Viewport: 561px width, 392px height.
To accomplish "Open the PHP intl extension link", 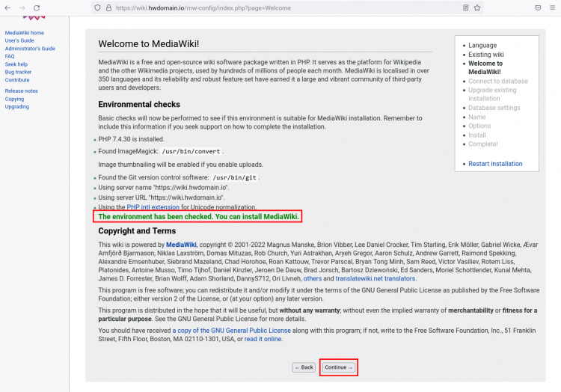I will pos(153,206).
